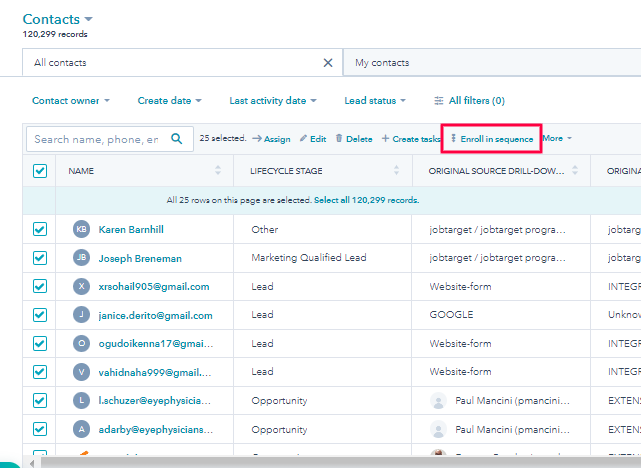This screenshot has width=641, height=468.
Task: Click the Assign arrow icon
Action: 257,139
